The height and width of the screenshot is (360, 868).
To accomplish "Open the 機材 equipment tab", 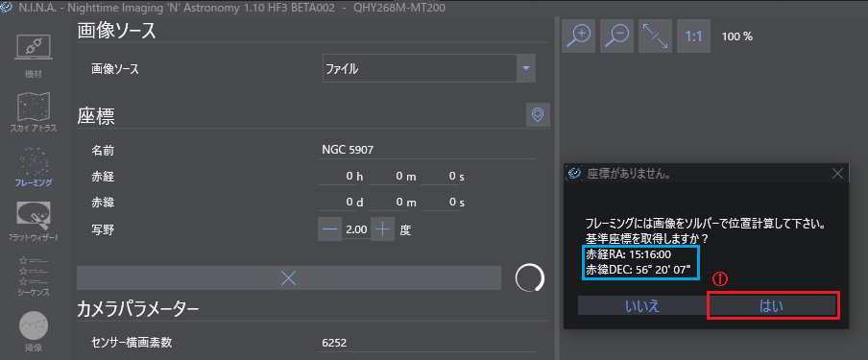I will [x=34, y=57].
